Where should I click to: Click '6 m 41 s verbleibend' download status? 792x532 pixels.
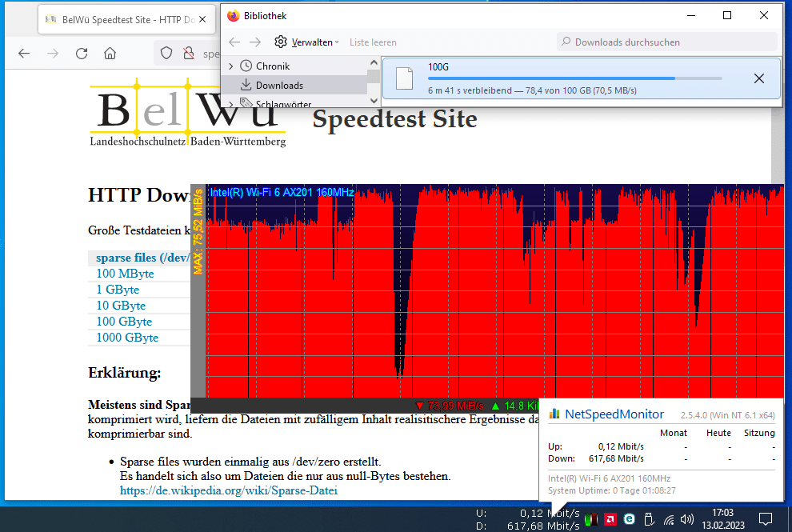470,91
